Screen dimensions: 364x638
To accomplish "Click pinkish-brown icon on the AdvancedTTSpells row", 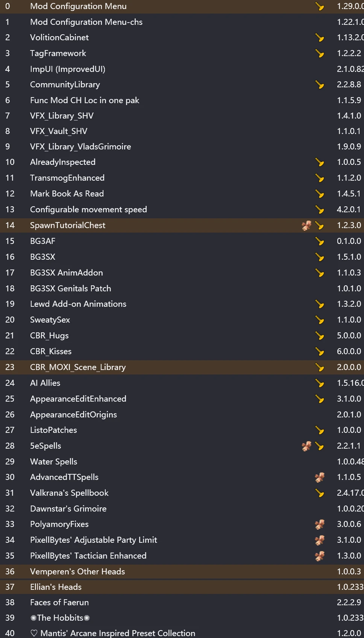I will pyautogui.click(x=320, y=477).
